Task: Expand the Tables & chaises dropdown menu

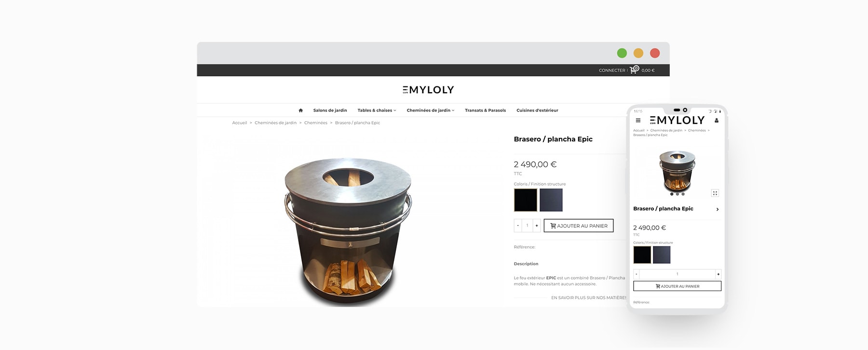Action: [377, 111]
